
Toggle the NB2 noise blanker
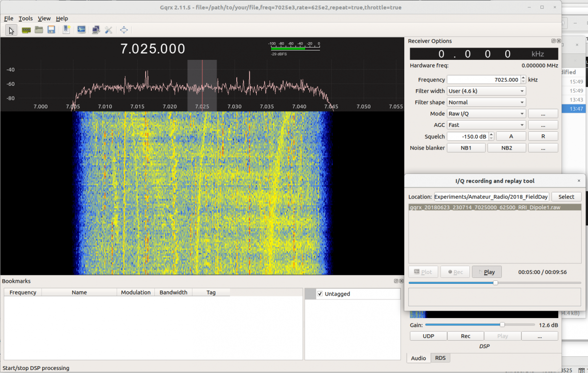coord(507,148)
